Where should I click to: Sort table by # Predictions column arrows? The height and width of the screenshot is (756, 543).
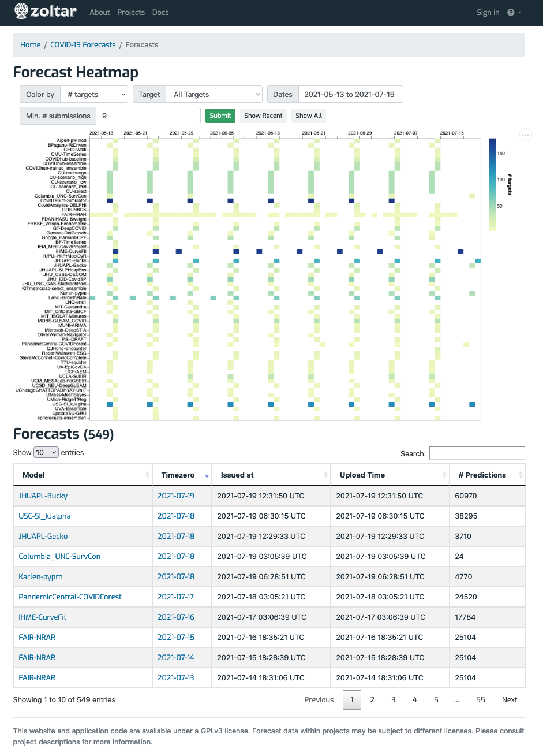(520, 475)
